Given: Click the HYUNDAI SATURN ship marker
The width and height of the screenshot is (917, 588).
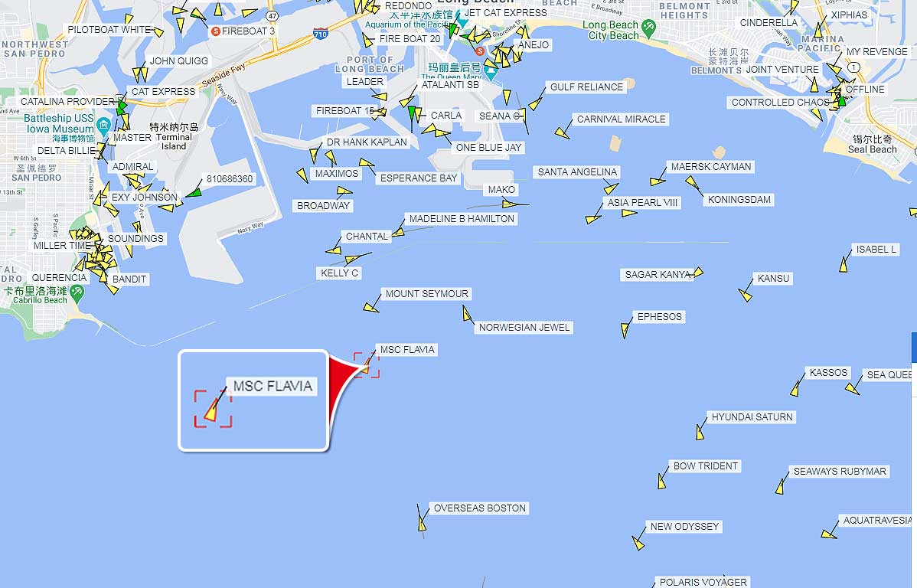Looking at the screenshot, I should click(x=700, y=433).
